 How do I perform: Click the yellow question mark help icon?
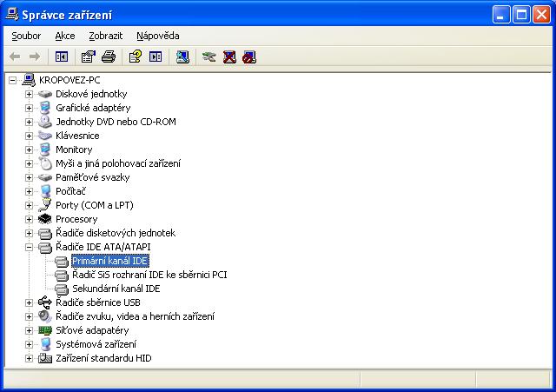coord(136,56)
